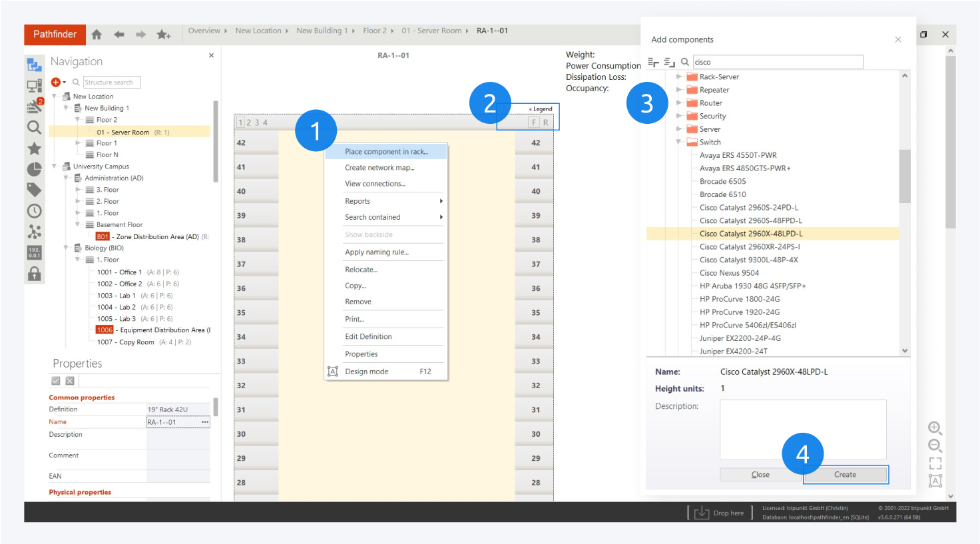Open the history clock sidebar icon

pyautogui.click(x=34, y=211)
